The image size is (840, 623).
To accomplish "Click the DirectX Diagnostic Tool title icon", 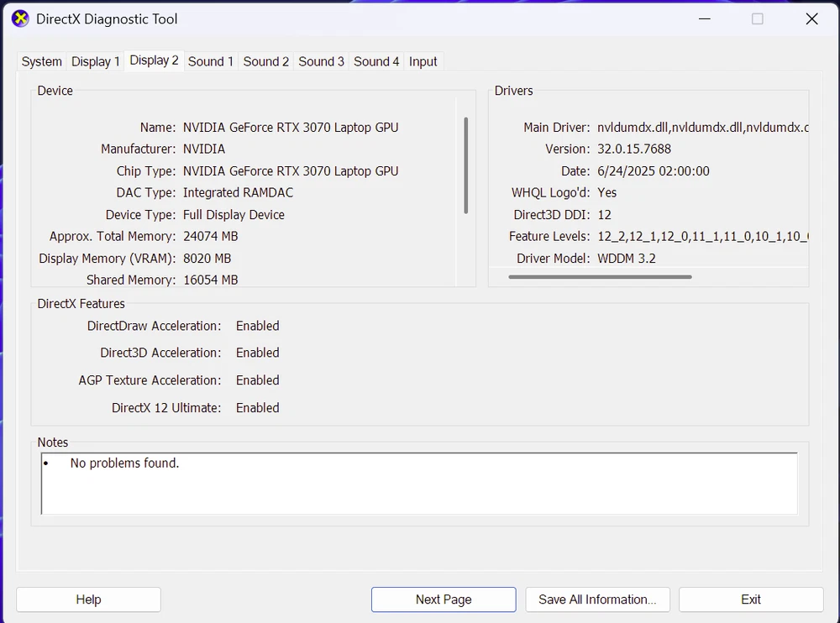I will coord(20,18).
